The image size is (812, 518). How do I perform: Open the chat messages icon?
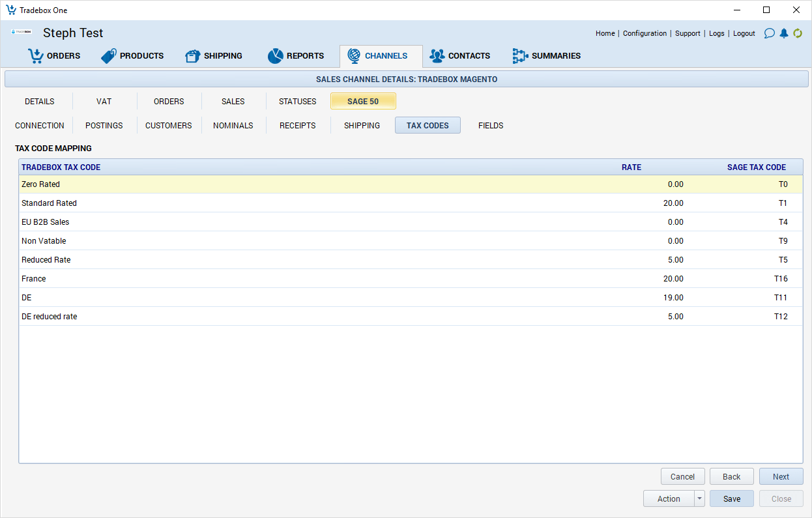(770, 33)
